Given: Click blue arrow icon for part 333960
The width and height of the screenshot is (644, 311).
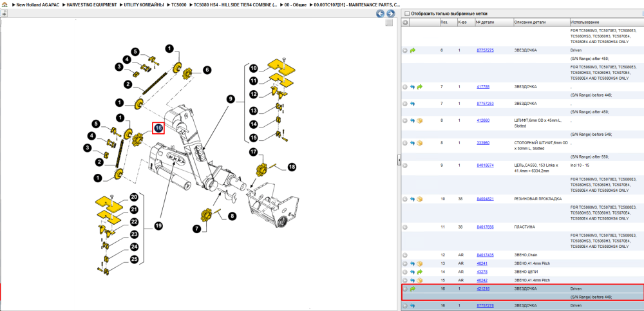Looking at the screenshot, I should click(x=413, y=143).
